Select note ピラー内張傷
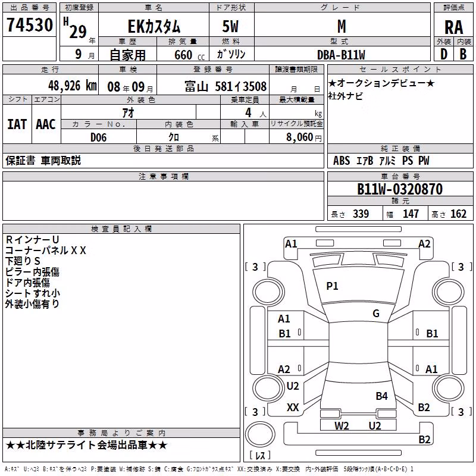 click(x=32, y=272)
